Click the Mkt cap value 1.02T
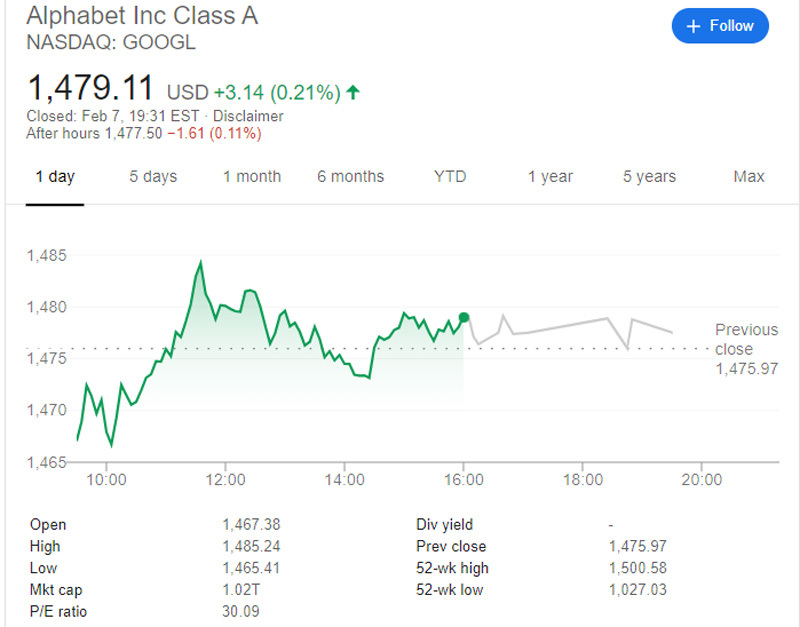Image resolution: width=800 pixels, height=627 pixels. coord(238,590)
